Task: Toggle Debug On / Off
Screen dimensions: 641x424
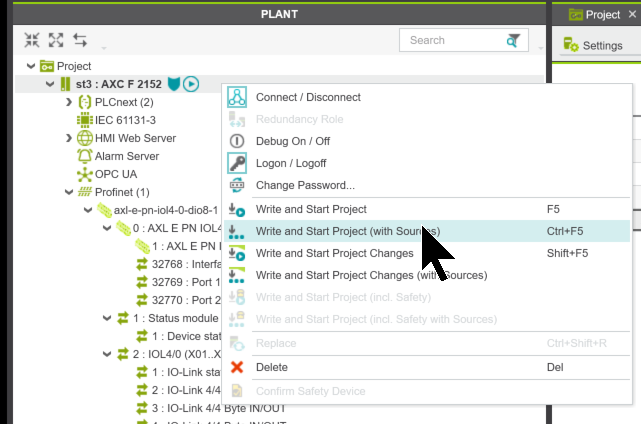Action: point(292,141)
